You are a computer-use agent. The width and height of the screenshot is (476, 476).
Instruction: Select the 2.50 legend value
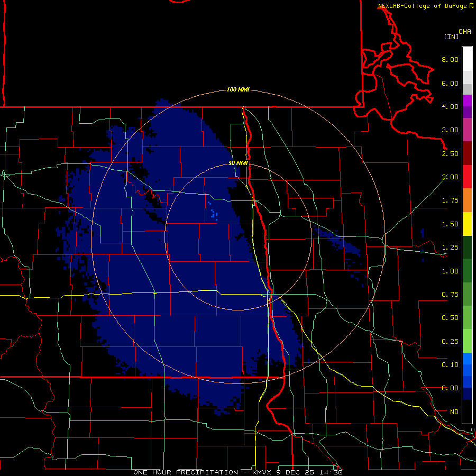(x=450, y=153)
